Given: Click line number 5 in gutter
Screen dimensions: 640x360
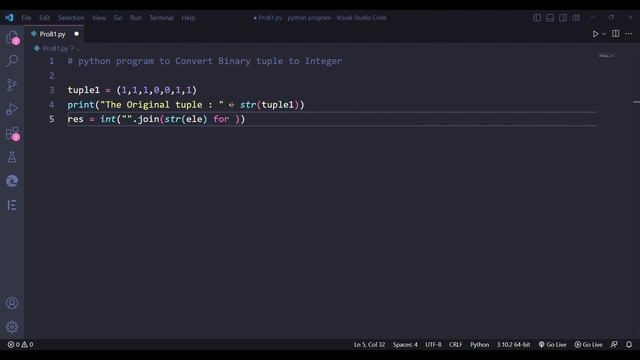Looking at the screenshot, I should [51, 119].
